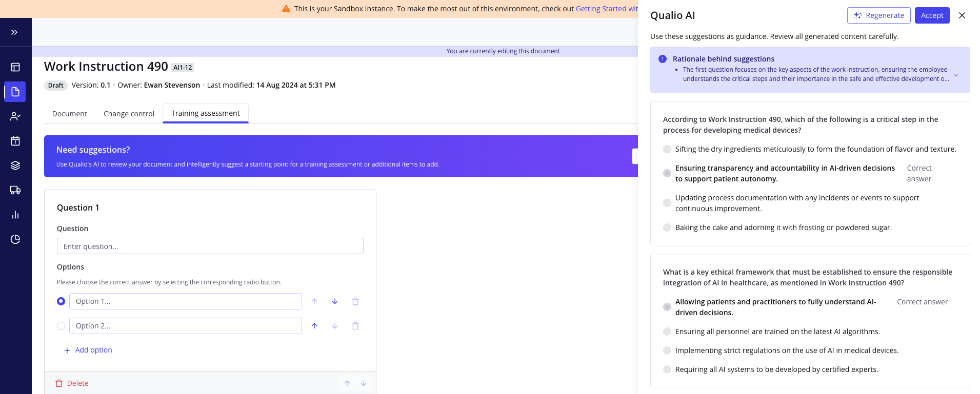Image resolution: width=980 pixels, height=394 pixels.
Task: Select the Training assessment tab
Action: pos(206,113)
